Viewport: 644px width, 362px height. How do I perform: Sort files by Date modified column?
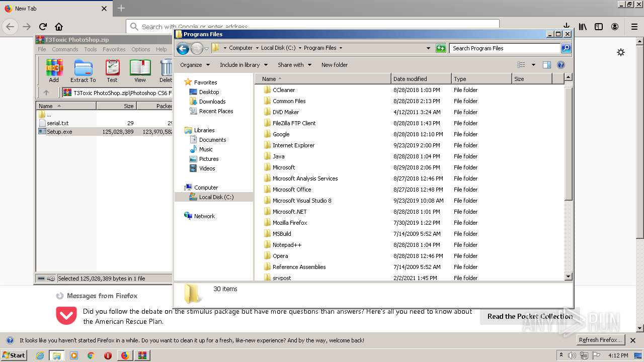tap(421, 79)
